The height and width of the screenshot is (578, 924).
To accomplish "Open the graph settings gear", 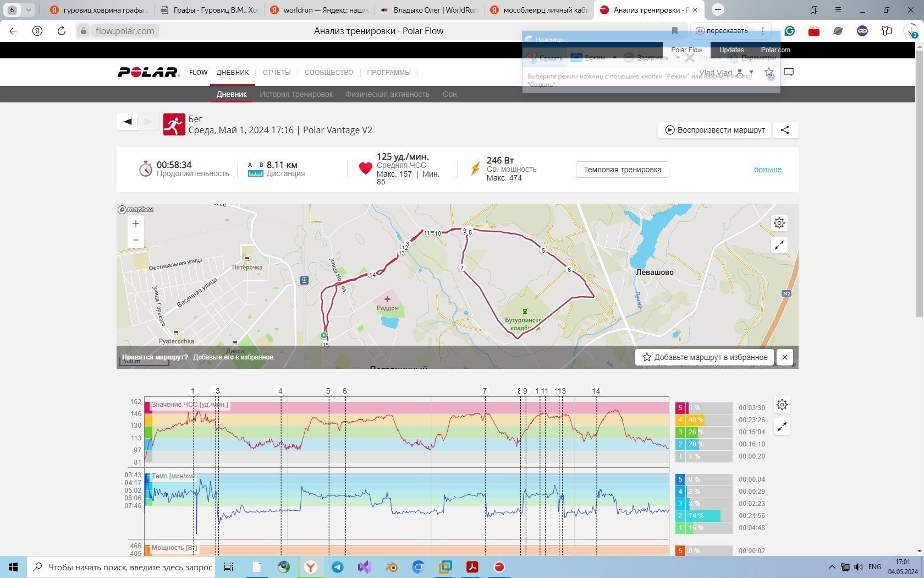I will point(782,405).
